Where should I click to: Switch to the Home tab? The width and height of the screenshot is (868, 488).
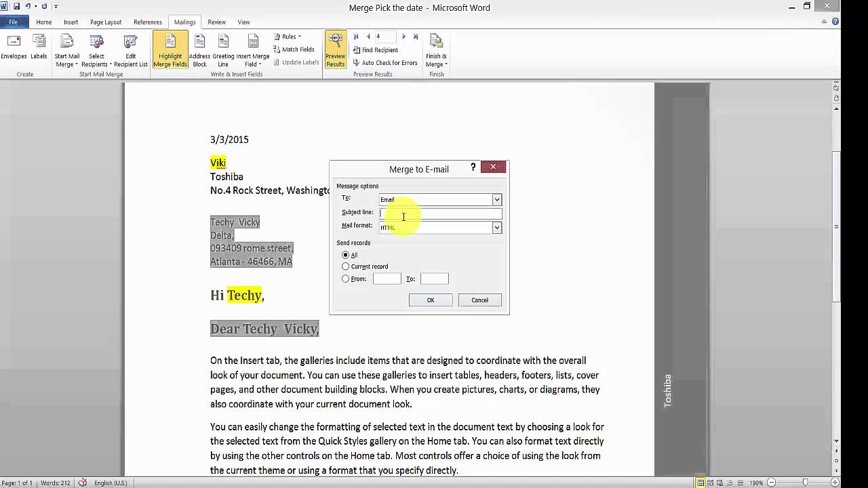click(44, 22)
